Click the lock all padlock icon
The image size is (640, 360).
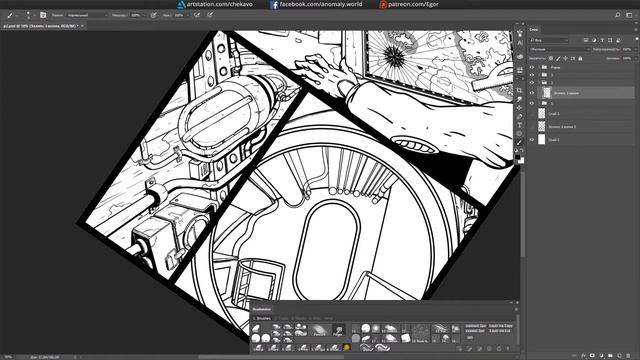[580, 58]
